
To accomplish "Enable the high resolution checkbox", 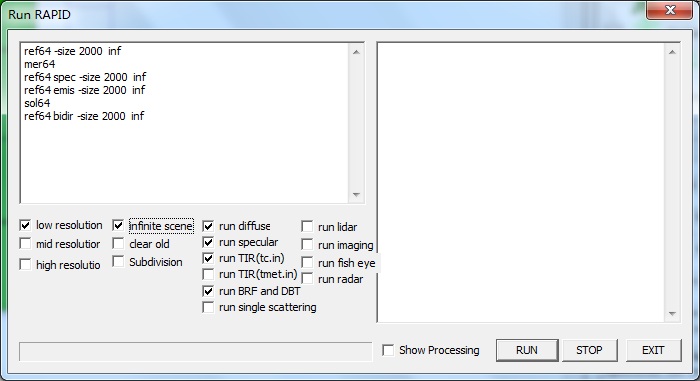I will pyautogui.click(x=25, y=264).
